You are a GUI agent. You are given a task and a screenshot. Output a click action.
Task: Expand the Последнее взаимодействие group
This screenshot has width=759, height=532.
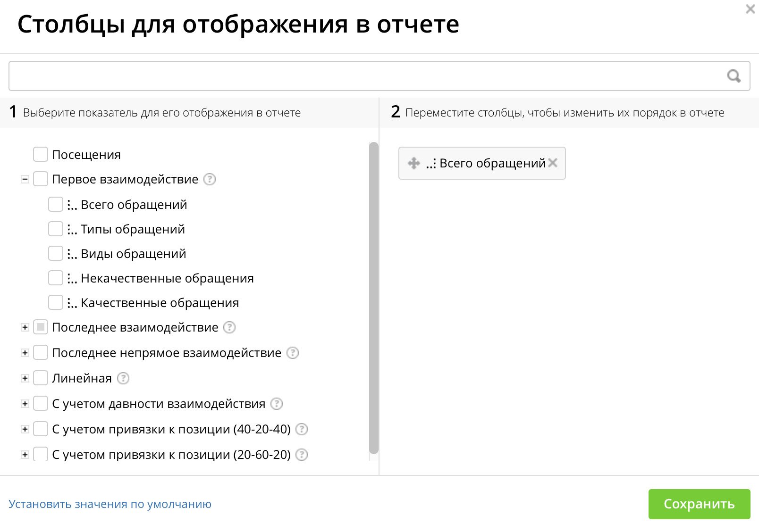tap(25, 327)
